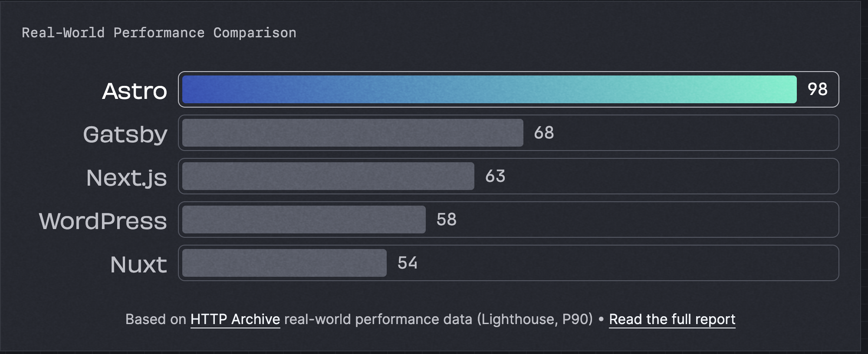Viewport: 868px width, 354px height.
Task: Click the WordPress score value 58
Action: (447, 220)
